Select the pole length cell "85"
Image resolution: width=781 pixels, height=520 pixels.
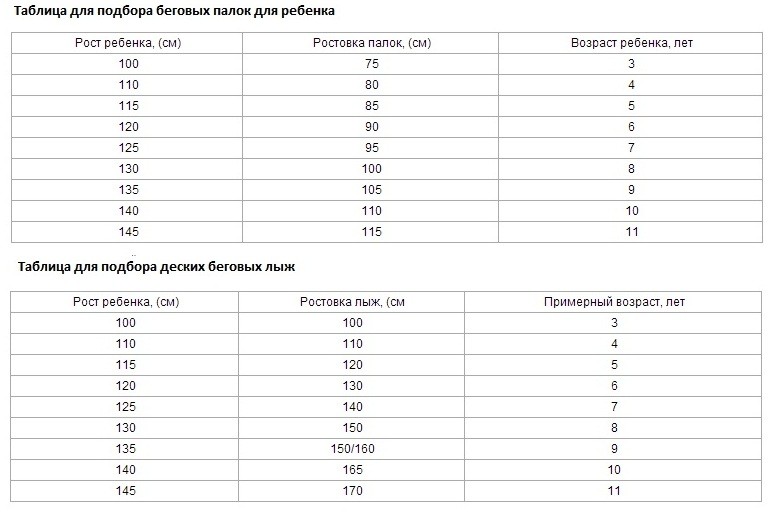tap(372, 106)
